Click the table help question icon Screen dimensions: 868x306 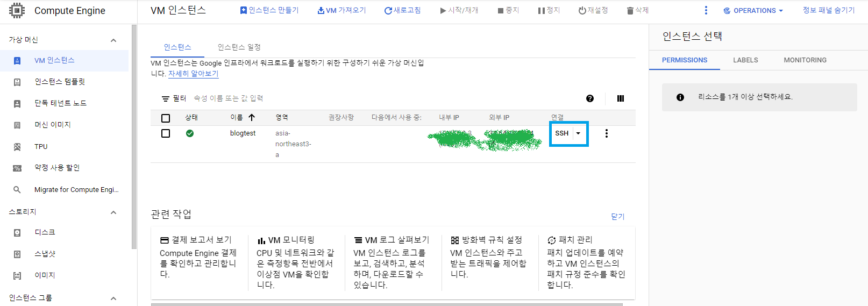(590, 98)
